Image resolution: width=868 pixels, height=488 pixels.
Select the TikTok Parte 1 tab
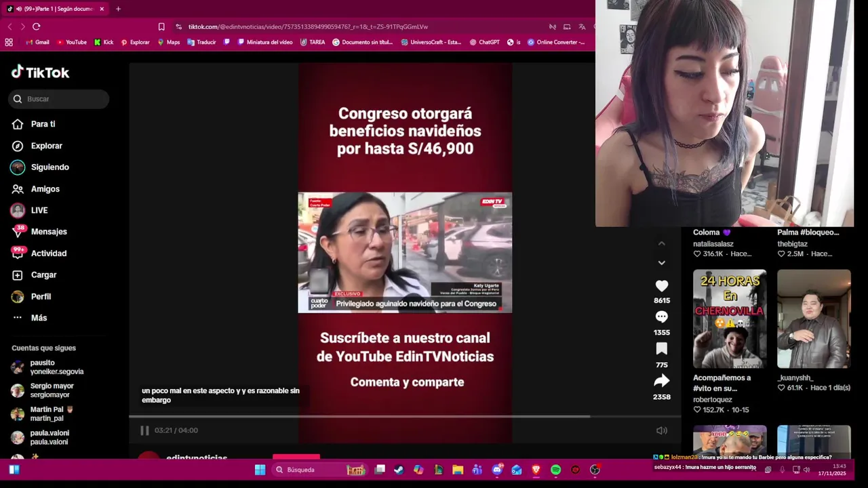(56, 9)
